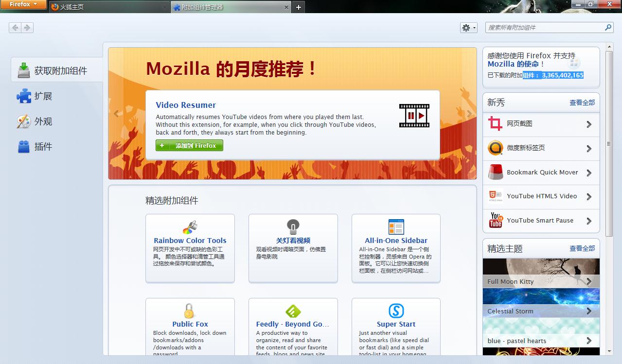Image resolution: width=622 pixels, height=364 pixels.
Task: Show next featured add-on with right arrow
Action: point(469,114)
